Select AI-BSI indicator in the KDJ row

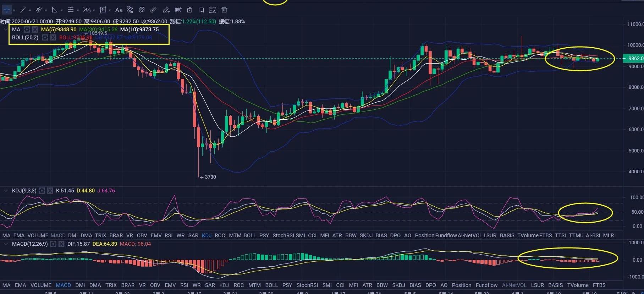[593, 235]
